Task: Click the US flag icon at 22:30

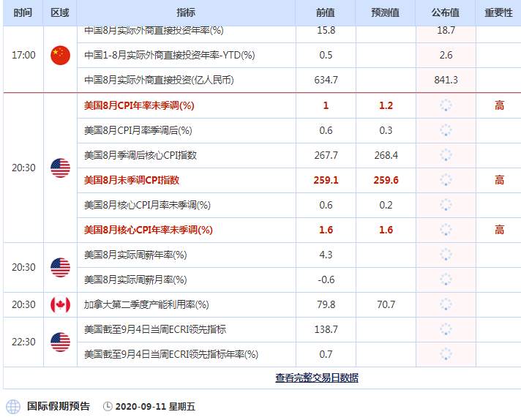Action: pos(60,342)
